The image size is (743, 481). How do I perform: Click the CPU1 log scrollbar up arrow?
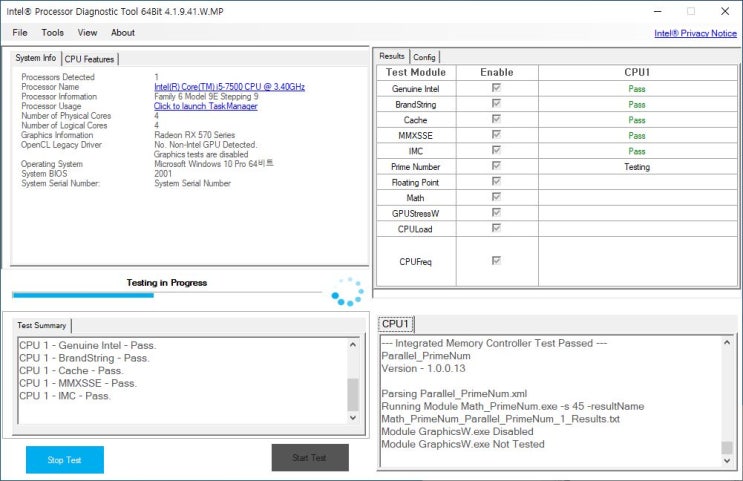tap(727, 342)
